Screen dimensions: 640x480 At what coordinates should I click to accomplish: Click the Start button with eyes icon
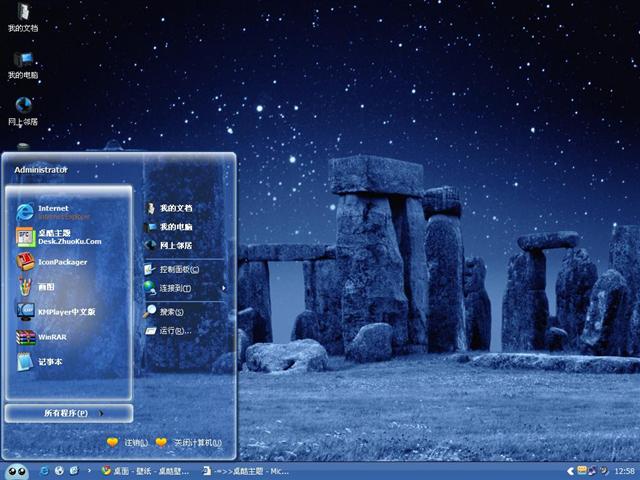point(17,472)
